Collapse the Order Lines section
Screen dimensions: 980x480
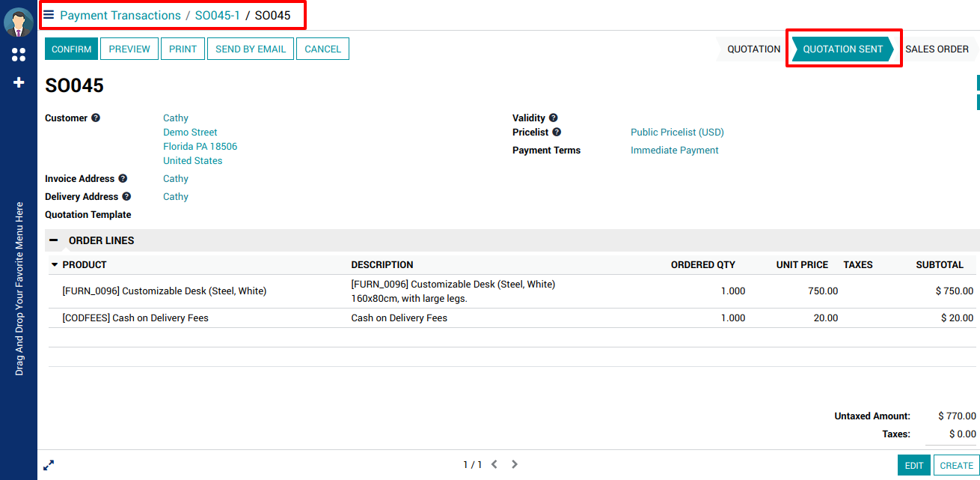click(x=54, y=240)
